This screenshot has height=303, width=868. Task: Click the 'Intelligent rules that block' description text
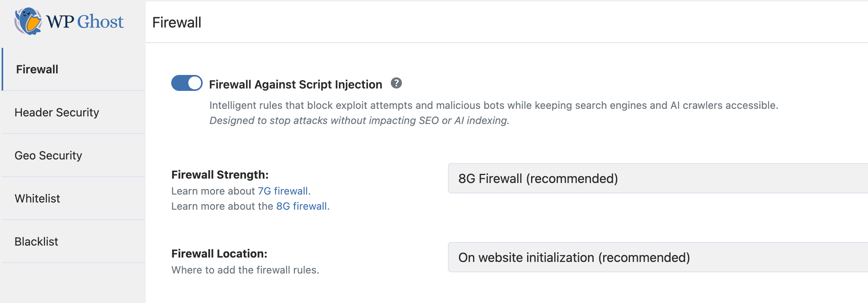coord(494,105)
